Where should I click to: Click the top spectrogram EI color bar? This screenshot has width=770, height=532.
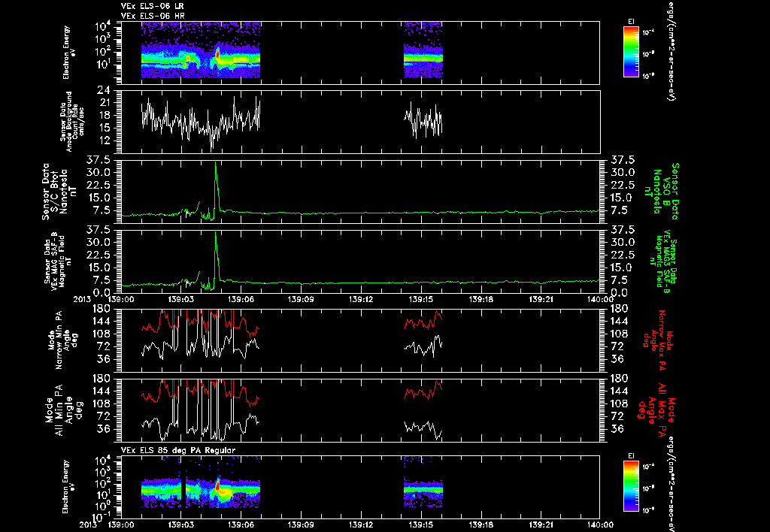pos(631,52)
